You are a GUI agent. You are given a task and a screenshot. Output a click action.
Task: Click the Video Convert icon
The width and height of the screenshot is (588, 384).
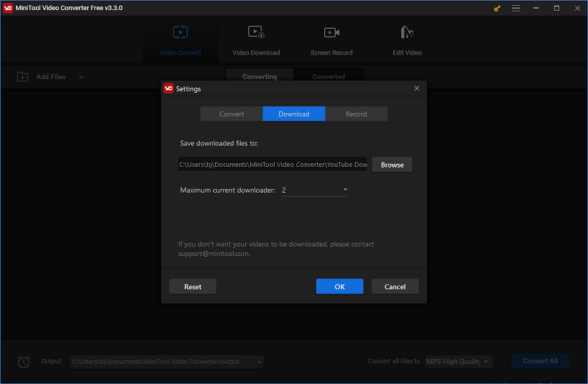click(180, 32)
